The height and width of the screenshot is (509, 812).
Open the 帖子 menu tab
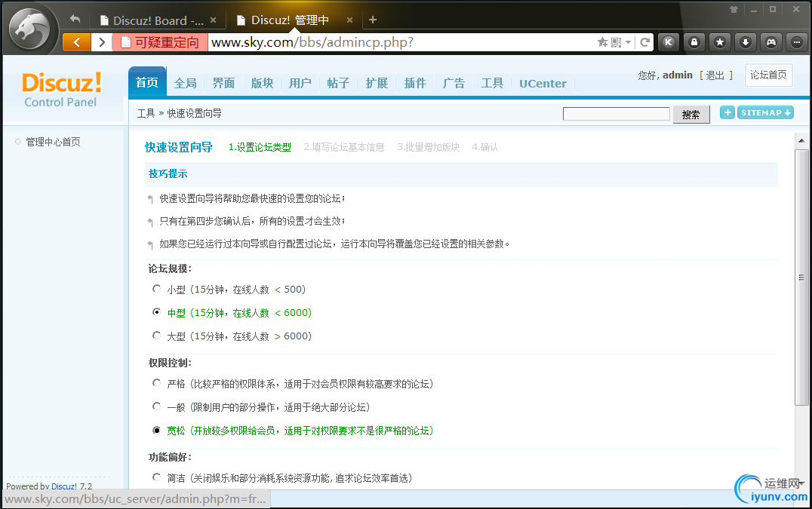tap(339, 83)
